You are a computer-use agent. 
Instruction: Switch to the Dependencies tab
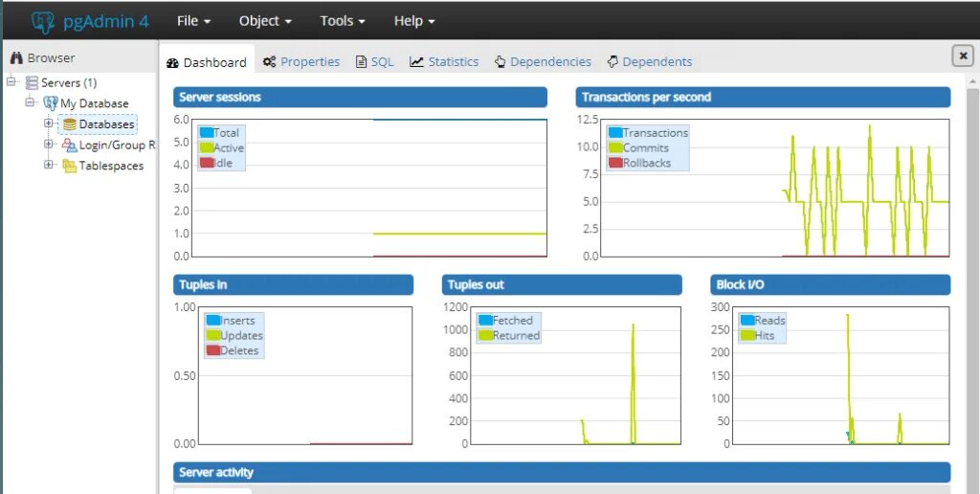[543, 62]
